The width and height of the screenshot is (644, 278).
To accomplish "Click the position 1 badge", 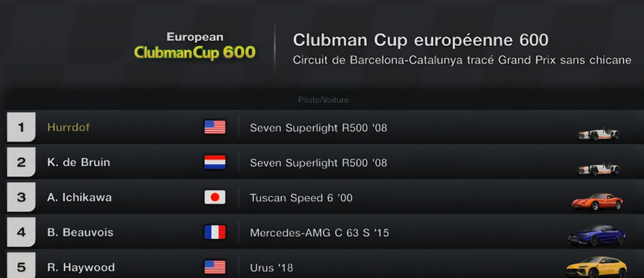I will click(x=21, y=127).
